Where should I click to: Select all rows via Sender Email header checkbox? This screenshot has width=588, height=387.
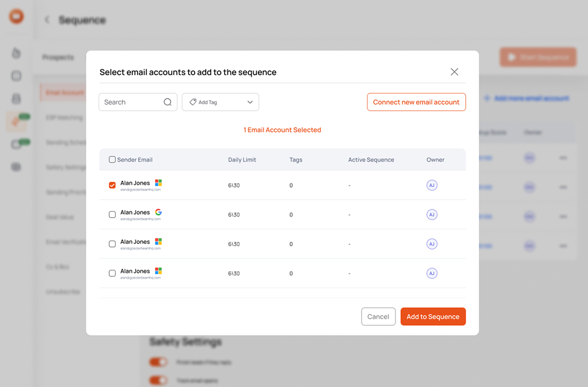pos(112,159)
